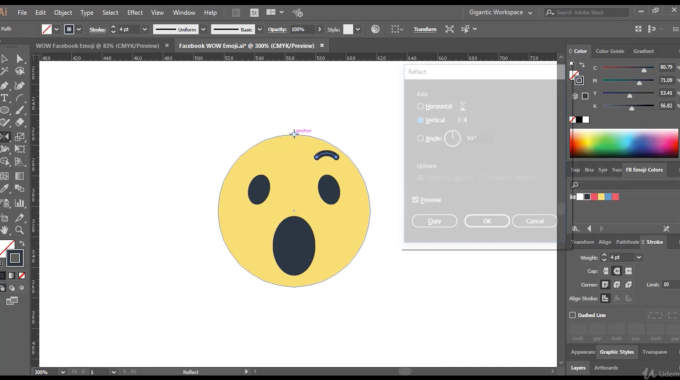680x380 pixels.
Task: Click OK button in Reflect dialog
Action: 487,221
